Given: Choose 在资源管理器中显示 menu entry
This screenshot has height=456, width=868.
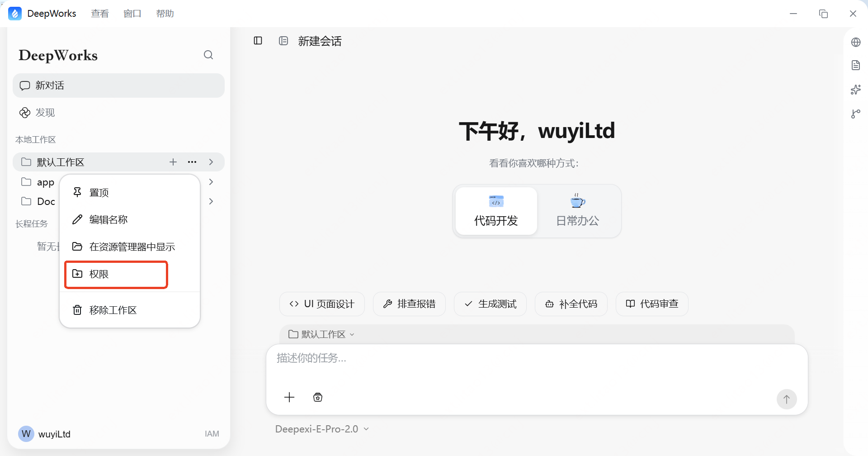Looking at the screenshot, I should tap(130, 247).
